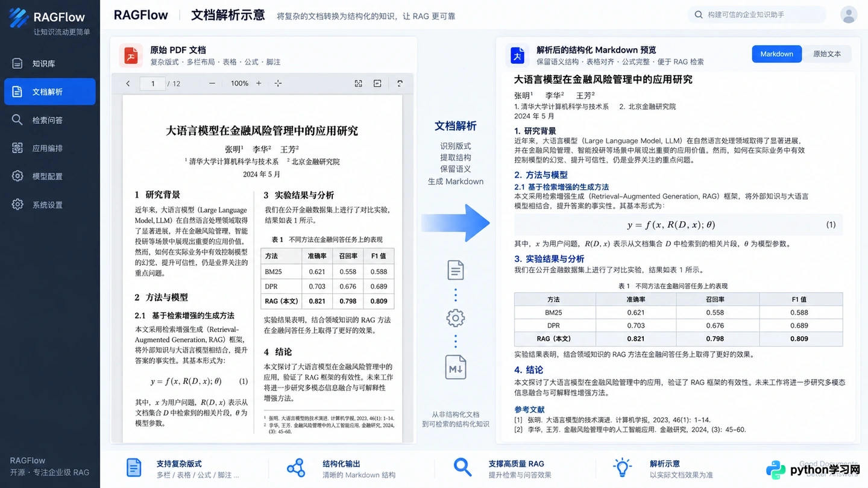Click the BM25 cell in the Markdown table
Screen dimensions: 868x488
[x=553, y=312]
